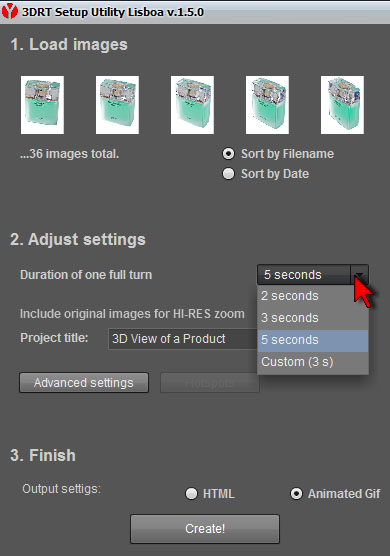
Task: Select the first product image thumbnail
Action: (42, 105)
